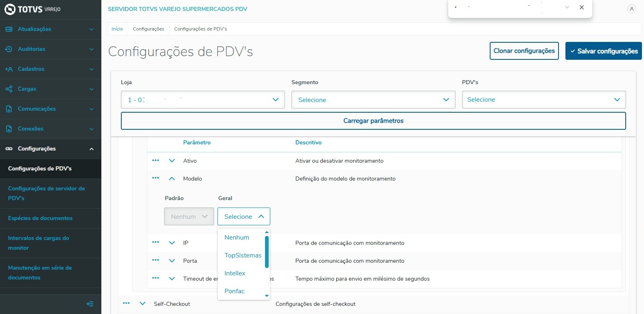Open the Loja dropdown
The image size is (644, 314).
203,100
